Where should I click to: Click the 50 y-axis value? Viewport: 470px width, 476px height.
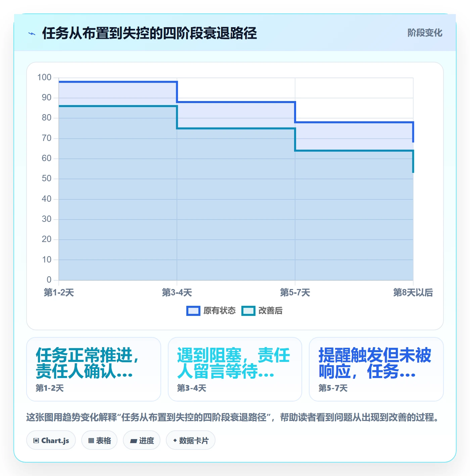(47, 179)
